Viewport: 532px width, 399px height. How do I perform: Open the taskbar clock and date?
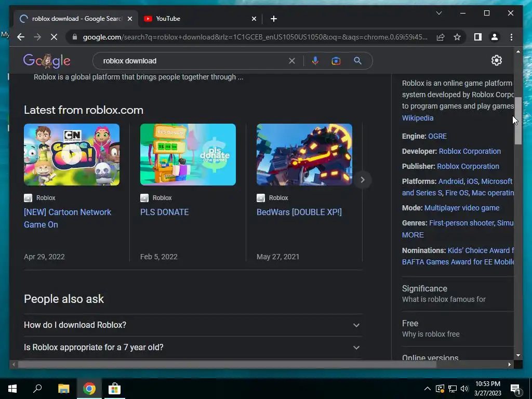point(487,389)
